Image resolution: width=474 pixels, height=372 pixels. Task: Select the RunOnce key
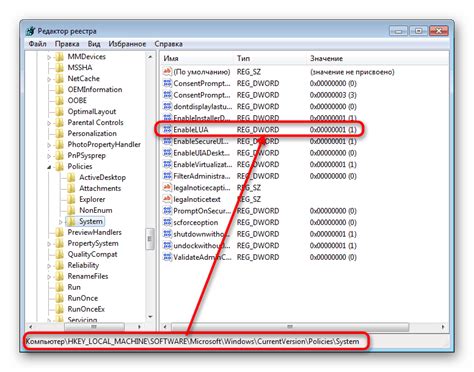click(x=83, y=298)
